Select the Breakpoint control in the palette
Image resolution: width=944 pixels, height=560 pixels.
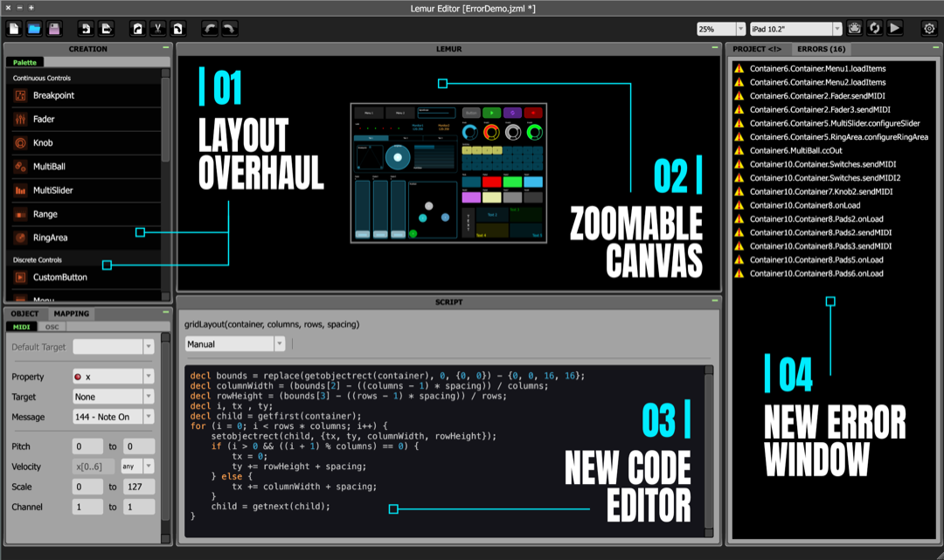coord(86,95)
